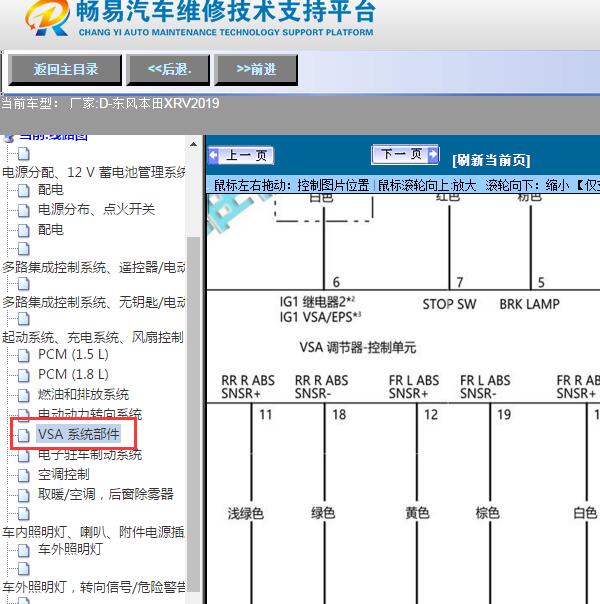This screenshot has width=600, height=604.
Task: Click 多路集成控制系统、无钥匙 tree text
Action: pos(94,302)
